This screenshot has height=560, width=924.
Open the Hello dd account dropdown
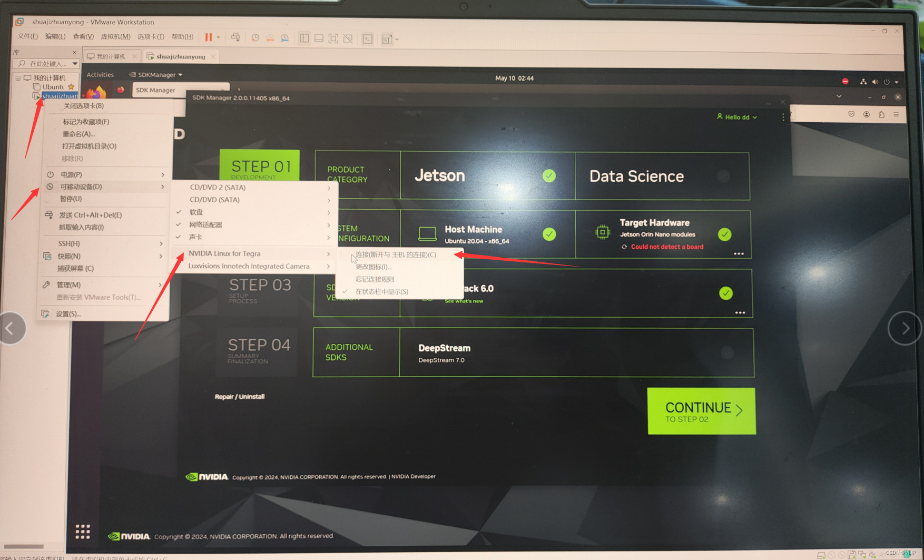click(x=737, y=117)
